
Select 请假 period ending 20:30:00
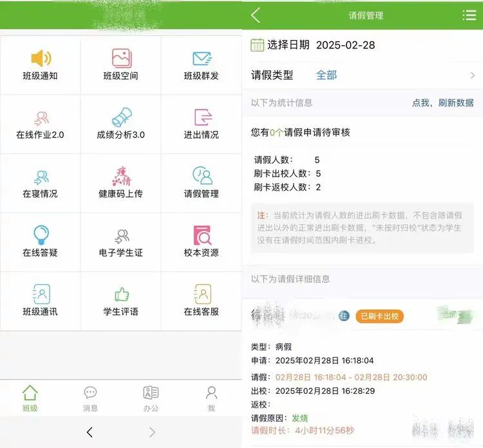coord(339,377)
